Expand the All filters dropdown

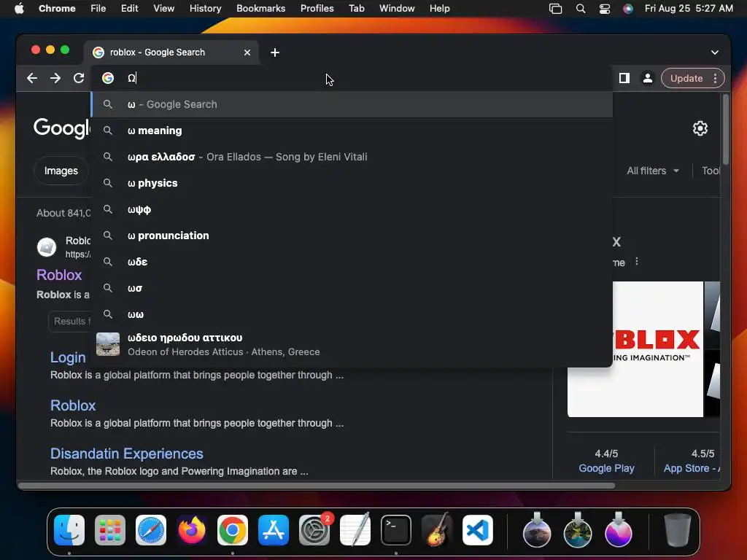point(653,171)
